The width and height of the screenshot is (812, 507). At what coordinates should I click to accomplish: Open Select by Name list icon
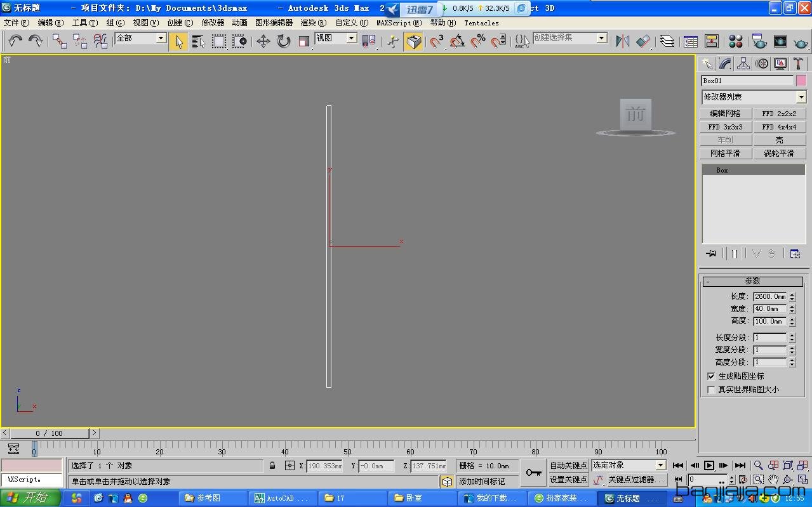point(199,41)
